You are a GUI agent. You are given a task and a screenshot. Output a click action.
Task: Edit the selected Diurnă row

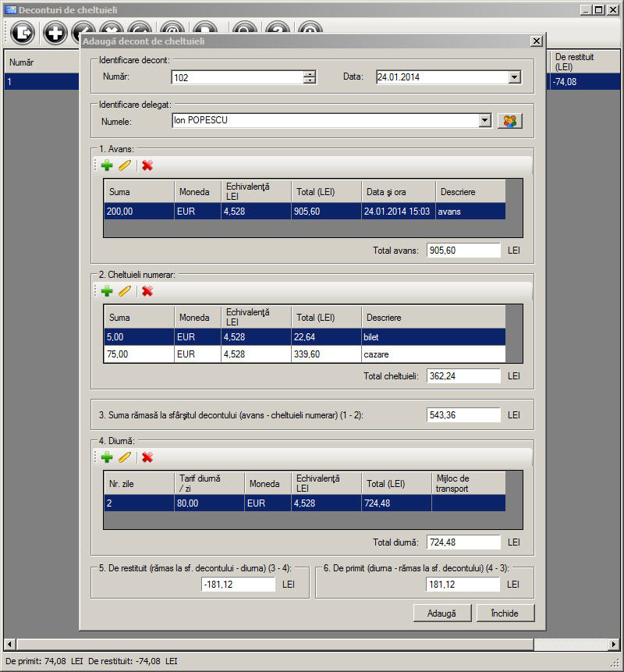(x=125, y=457)
